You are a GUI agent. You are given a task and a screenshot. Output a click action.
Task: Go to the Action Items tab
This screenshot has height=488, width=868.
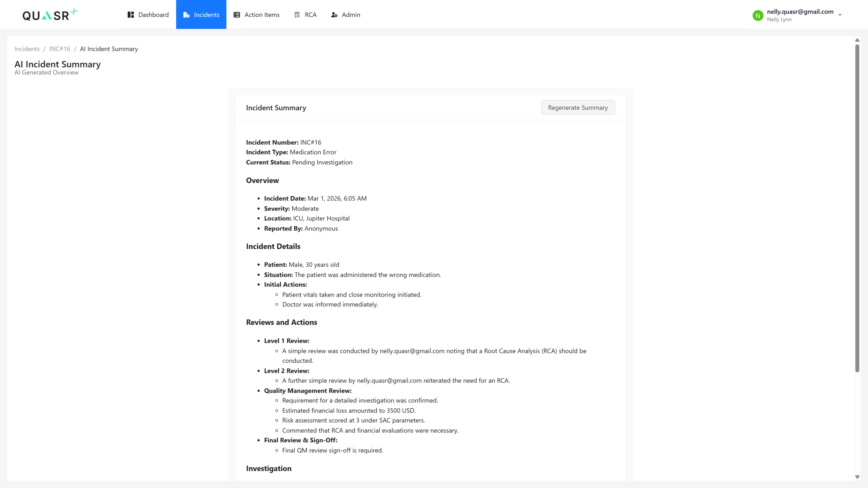click(x=262, y=15)
